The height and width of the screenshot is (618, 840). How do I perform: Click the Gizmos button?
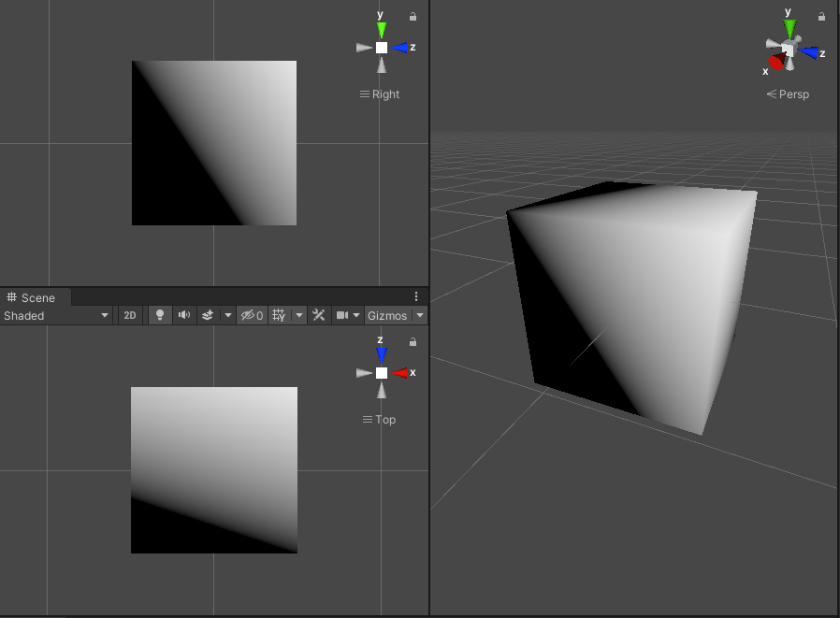(387, 315)
